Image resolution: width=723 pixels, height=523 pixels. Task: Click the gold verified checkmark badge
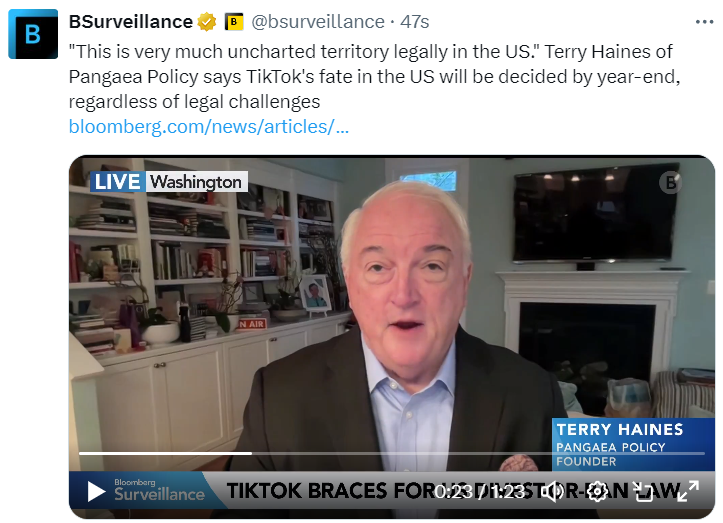click(x=207, y=22)
